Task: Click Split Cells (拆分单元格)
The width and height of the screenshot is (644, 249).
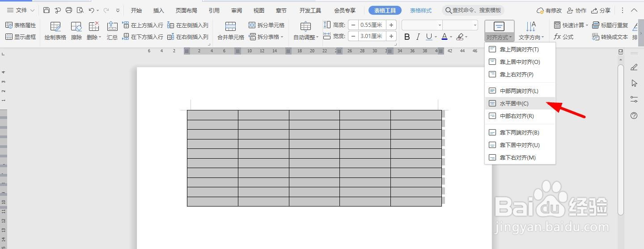Action: tap(267, 25)
